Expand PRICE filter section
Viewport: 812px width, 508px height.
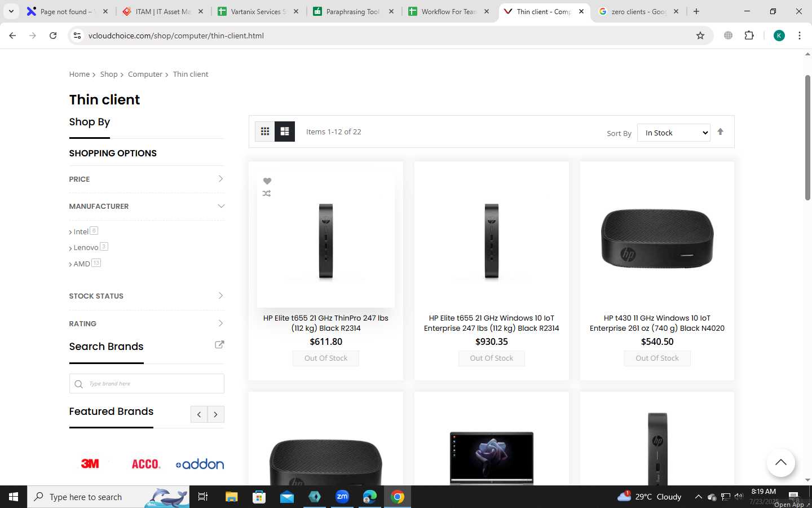[x=147, y=179]
